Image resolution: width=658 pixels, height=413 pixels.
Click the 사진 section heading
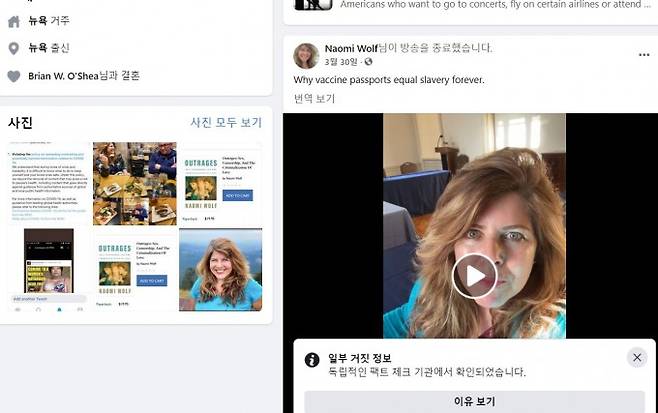(20, 123)
